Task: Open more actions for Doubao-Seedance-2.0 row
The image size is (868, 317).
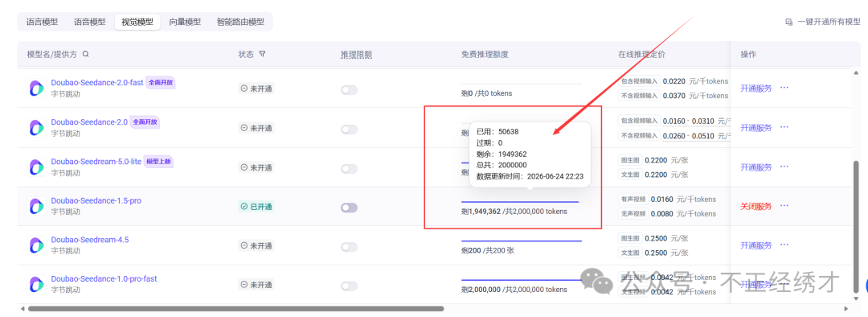Action: coord(784,127)
